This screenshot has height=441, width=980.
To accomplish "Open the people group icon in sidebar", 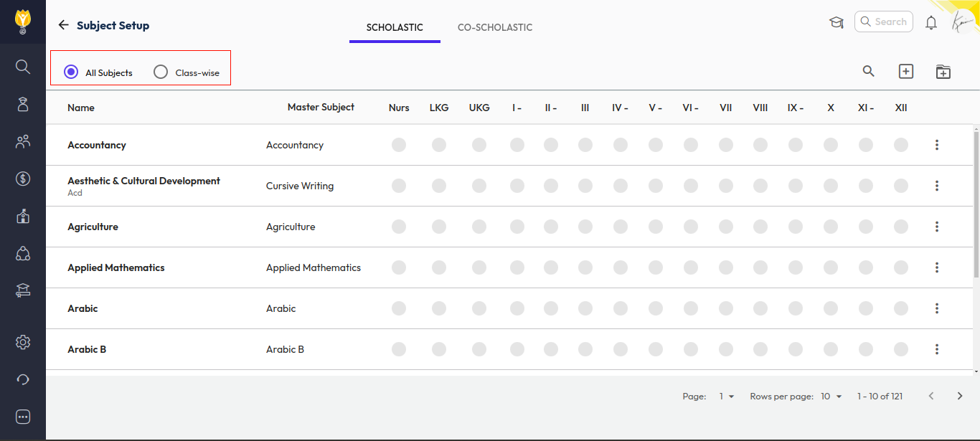I will click(23, 141).
